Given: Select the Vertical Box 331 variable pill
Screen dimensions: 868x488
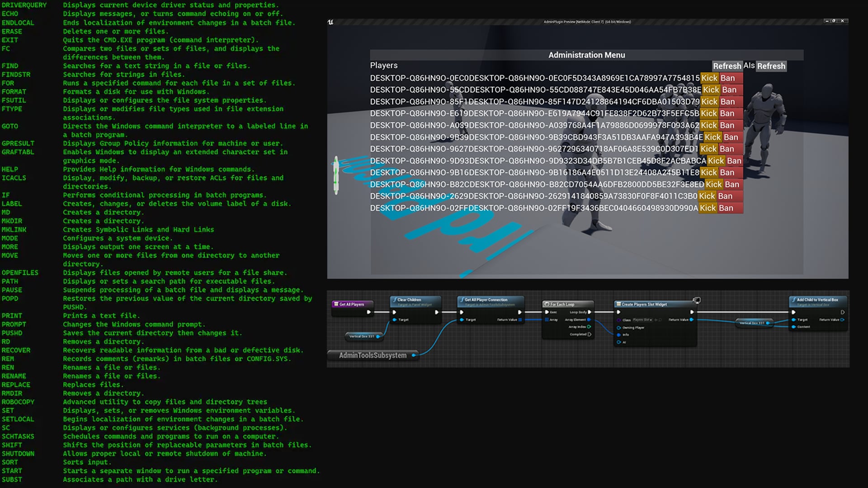Looking at the screenshot, I should tap(363, 336).
